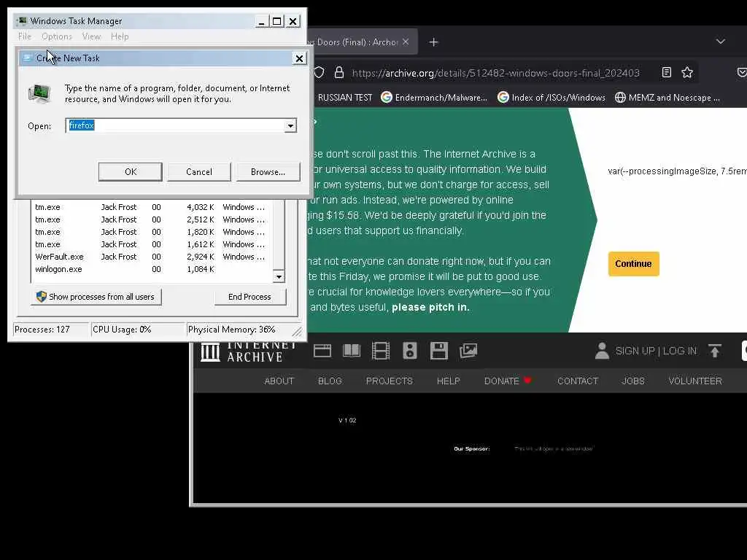Viewport: 747px width, 560px height.
Task: Open the Browse... file picker
Action: 268,172
